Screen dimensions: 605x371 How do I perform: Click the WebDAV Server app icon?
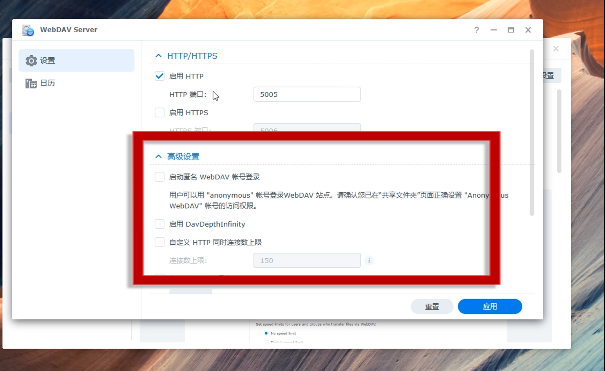point(28,30)
